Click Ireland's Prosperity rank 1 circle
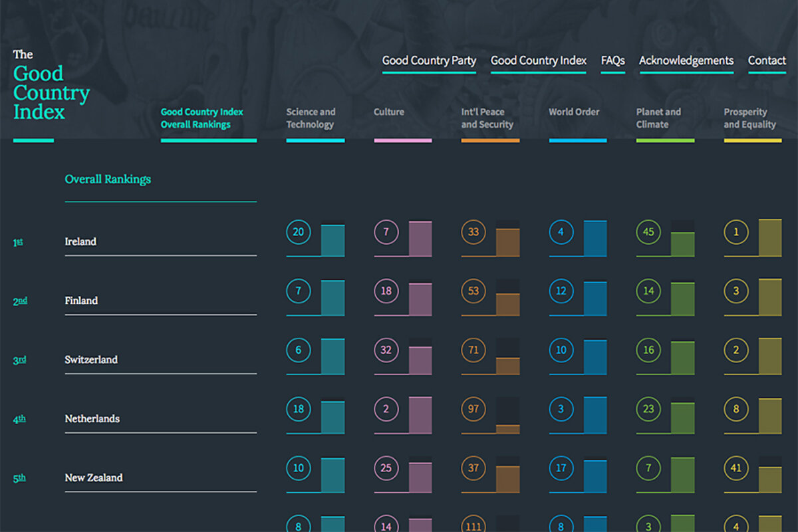 coord(736,232)
